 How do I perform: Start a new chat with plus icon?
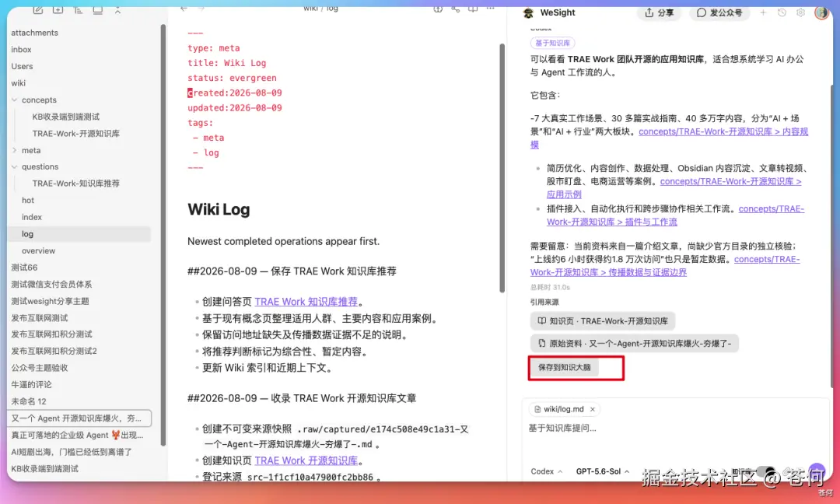coord(763,12)
